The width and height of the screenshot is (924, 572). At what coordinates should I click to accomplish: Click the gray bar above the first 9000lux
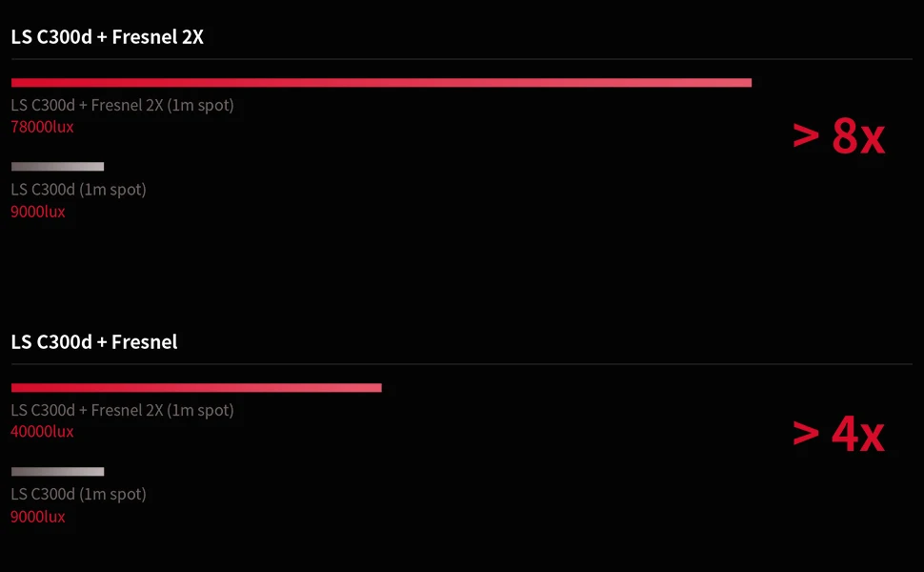[58, 167]
